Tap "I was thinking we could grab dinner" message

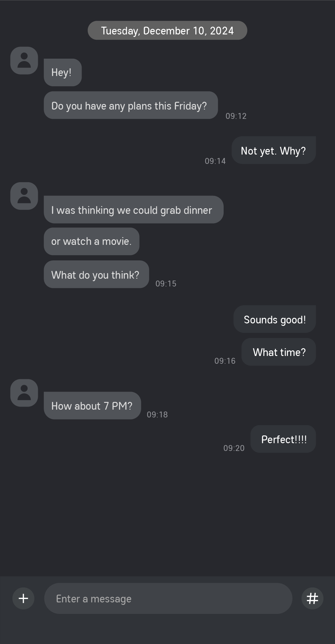click(133, 209)
